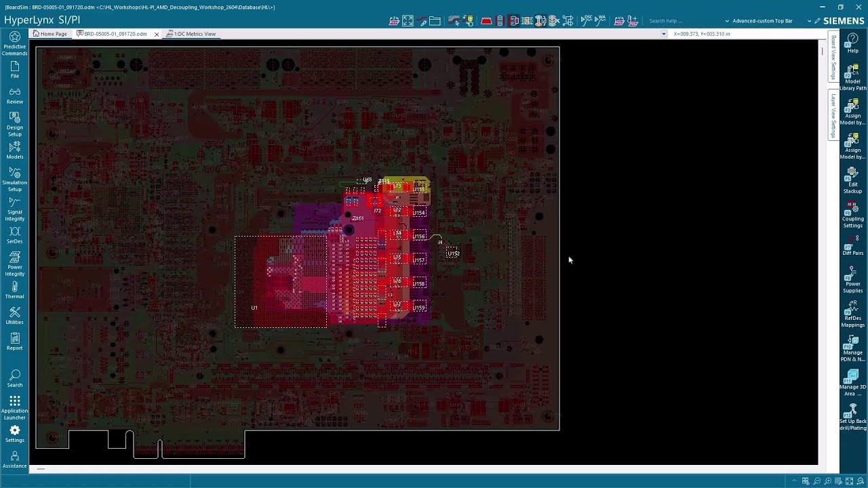868x488 pixels.
Task: Open Simulation Setup in the sidebar
Action: 14,180
